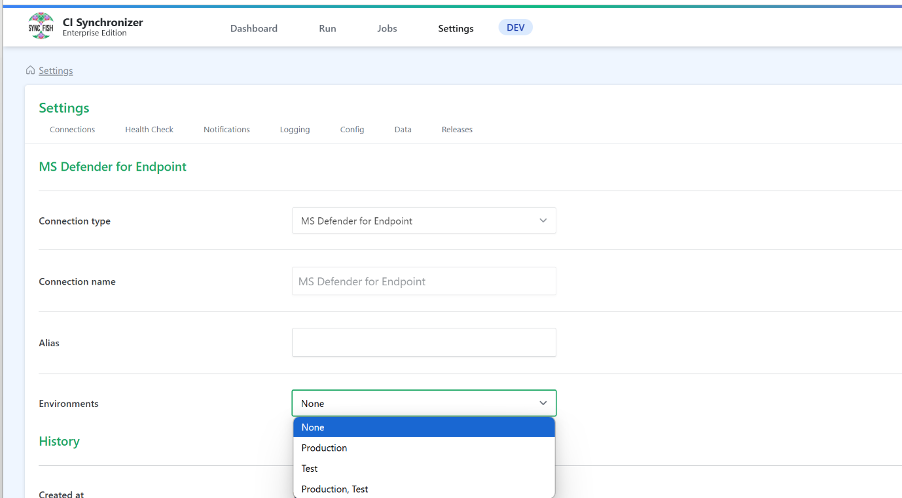902x498 pixels.
Task: Collapse the Environments dropdown
Action: [x=424, y=403]
